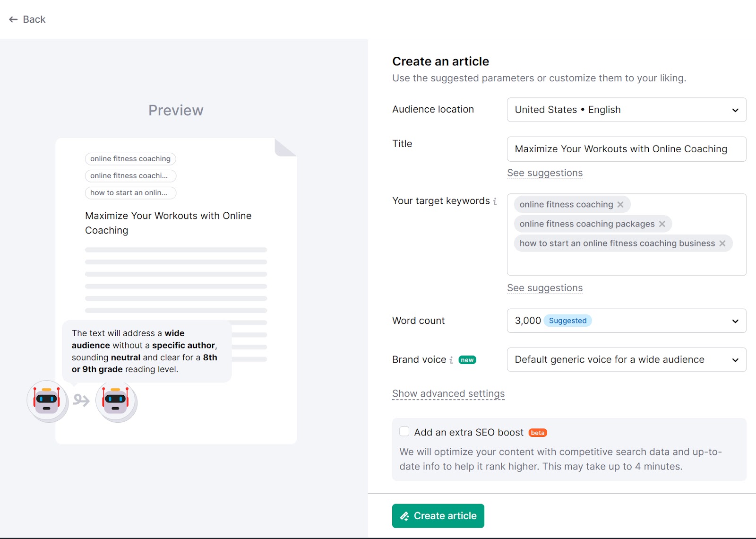Click the back arrow at top left

pos(12,19)
